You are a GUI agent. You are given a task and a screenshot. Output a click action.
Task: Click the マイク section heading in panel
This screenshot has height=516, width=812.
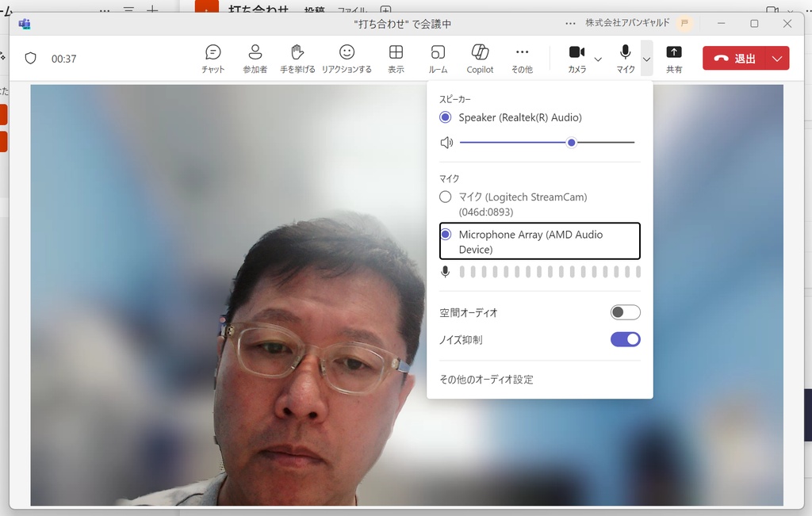coord(449,178)
